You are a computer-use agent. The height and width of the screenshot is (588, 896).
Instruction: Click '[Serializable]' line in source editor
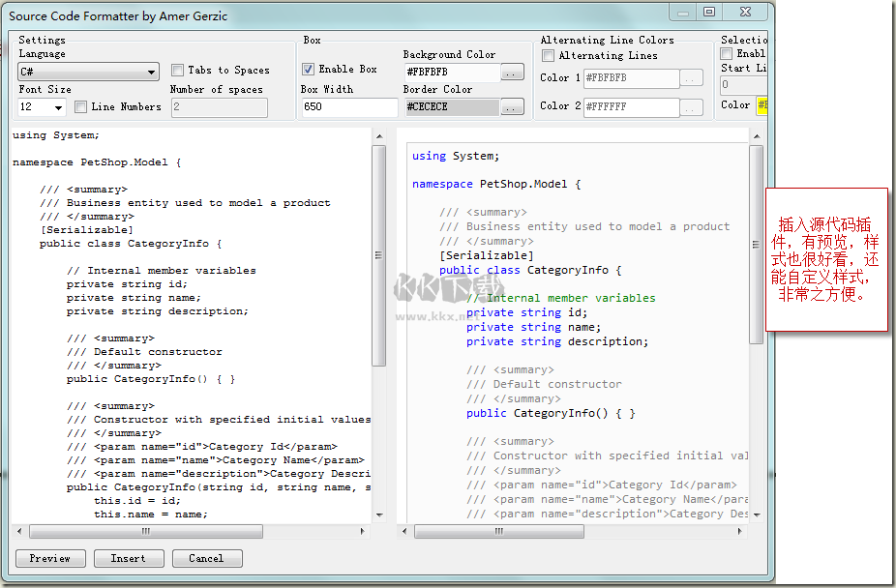[86, 230]
